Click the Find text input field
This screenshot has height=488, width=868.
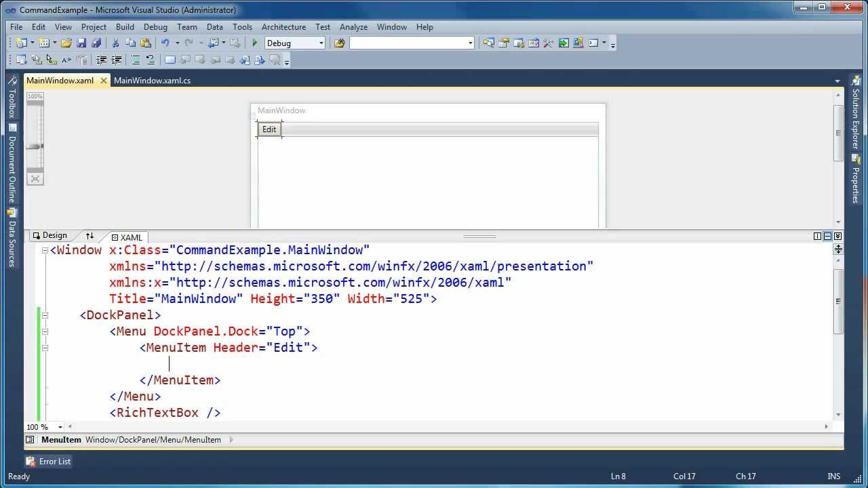(408, 43)
